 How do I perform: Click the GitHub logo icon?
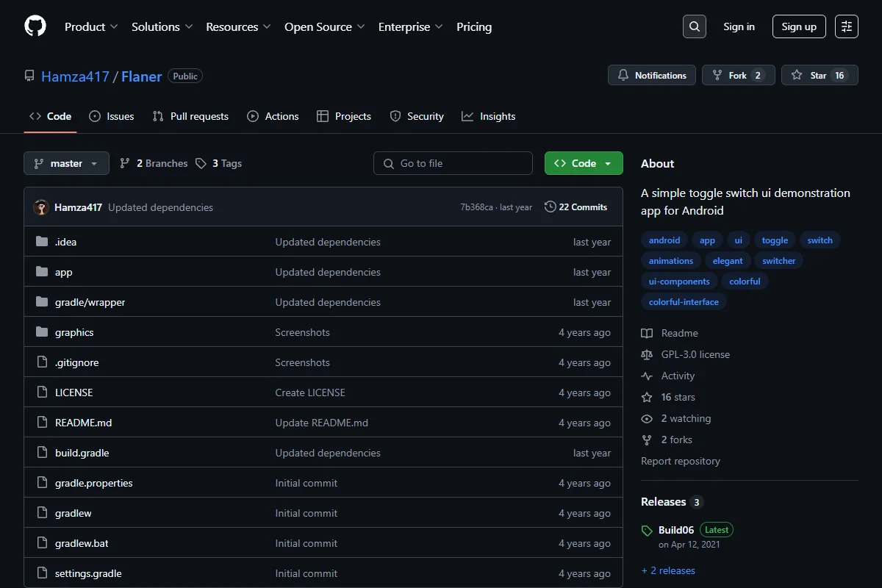pyautogui.click(x=35, y=26)
